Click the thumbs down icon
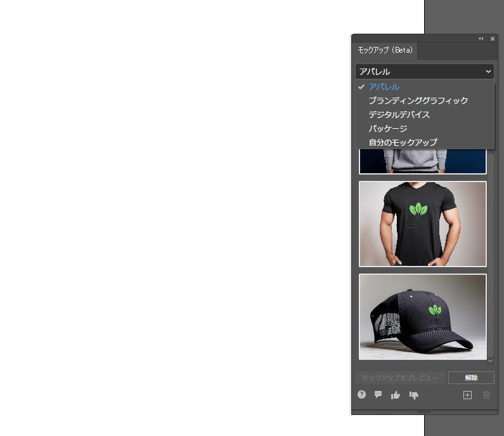504x436 pixels. tap(414, 395)
